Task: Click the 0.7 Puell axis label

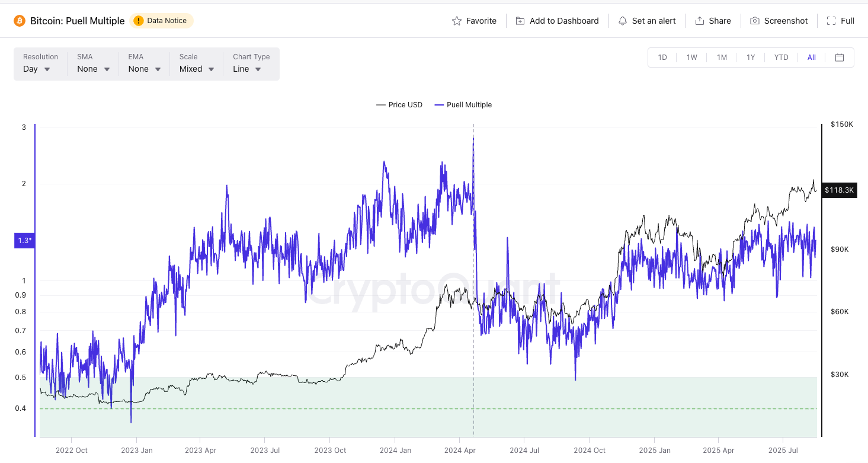Action: [21, 331]
